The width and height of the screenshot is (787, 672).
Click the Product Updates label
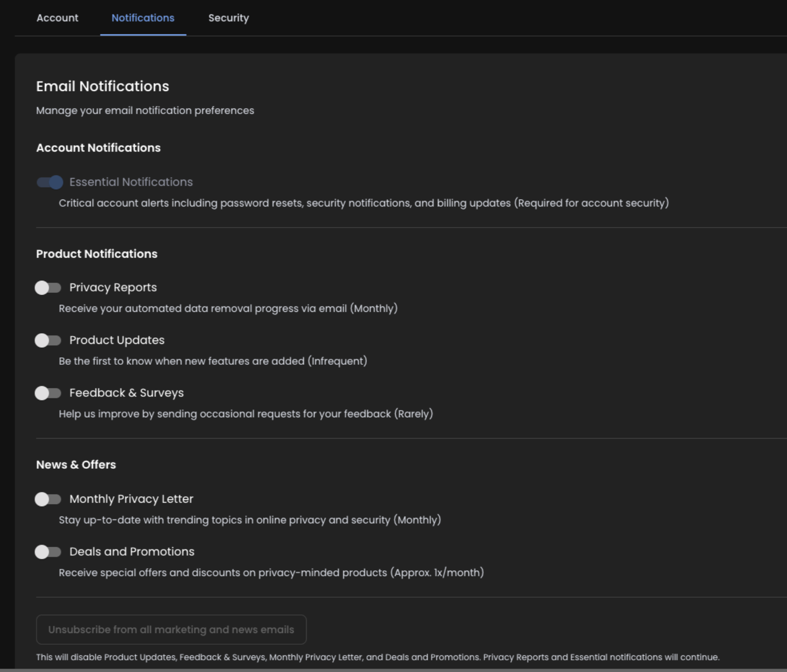(x=117, y=340)
